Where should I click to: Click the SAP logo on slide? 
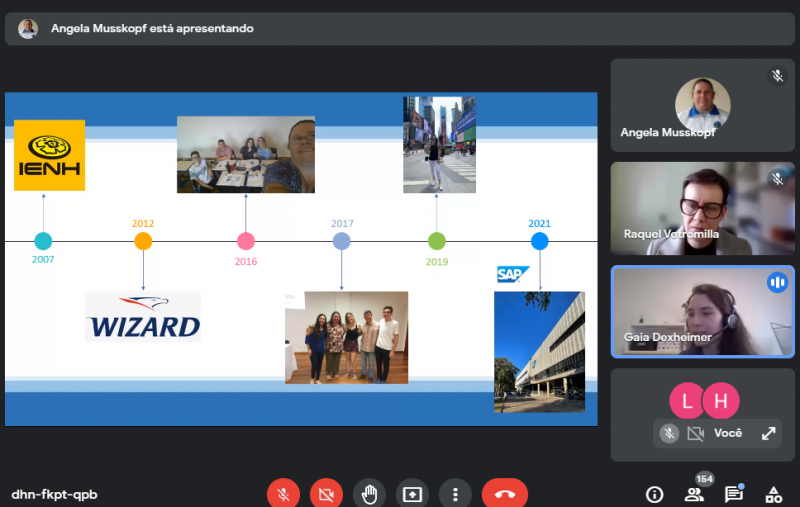point(513,274)
